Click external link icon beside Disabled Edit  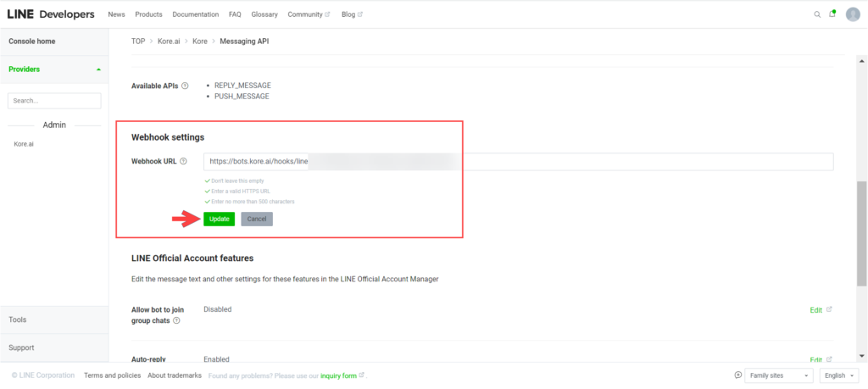click(829, 309)
